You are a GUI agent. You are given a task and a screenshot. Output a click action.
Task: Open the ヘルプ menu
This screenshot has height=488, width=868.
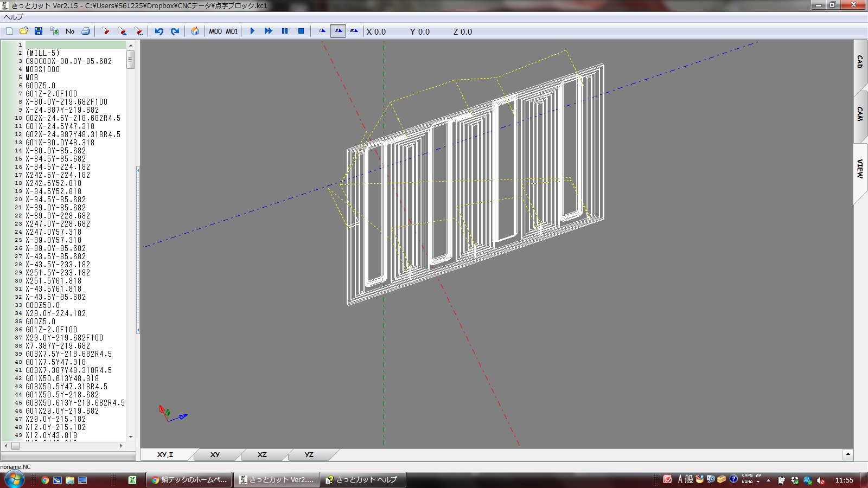point(14,17)
